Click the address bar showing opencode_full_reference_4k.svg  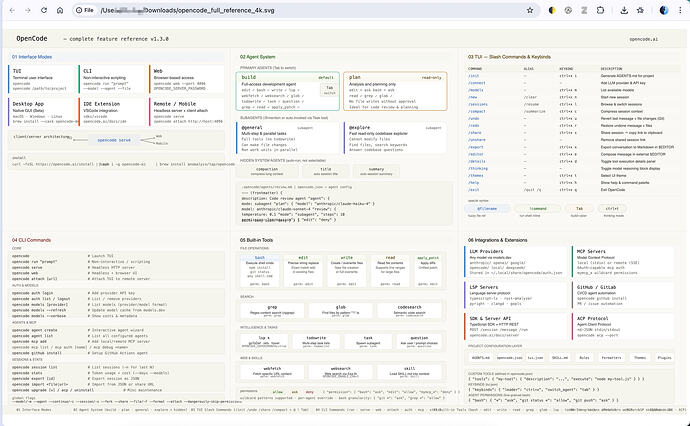pos(308,10)
